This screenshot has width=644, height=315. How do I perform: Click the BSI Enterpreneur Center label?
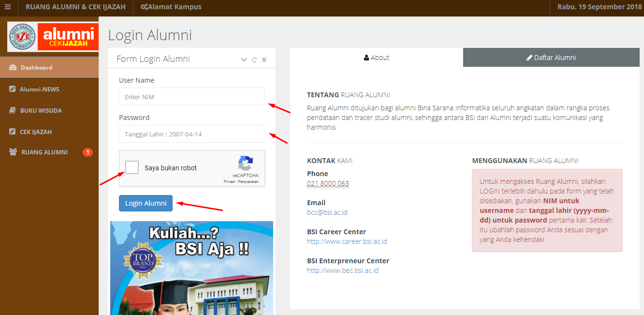click(348, 261)
